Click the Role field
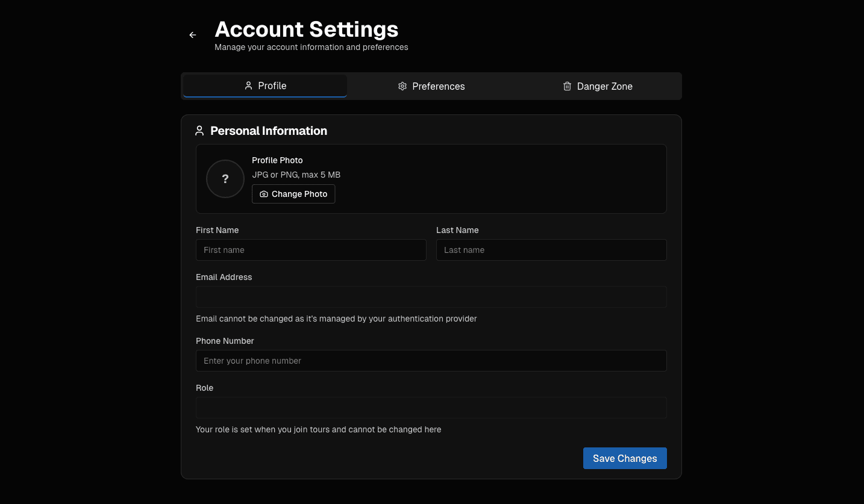The image size is (864, 504). point(431,408)
